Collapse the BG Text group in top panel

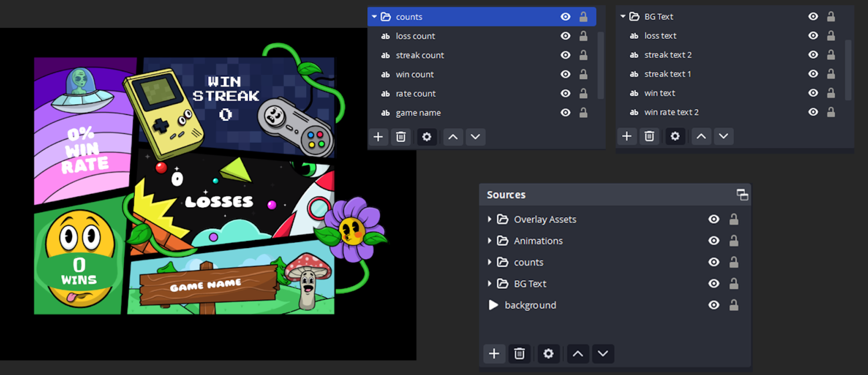[x=623, y=17]
